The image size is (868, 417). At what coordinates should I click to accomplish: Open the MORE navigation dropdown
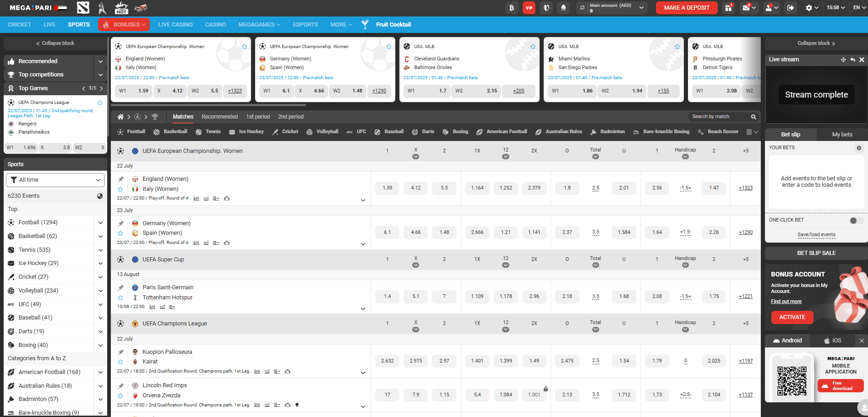341,25
